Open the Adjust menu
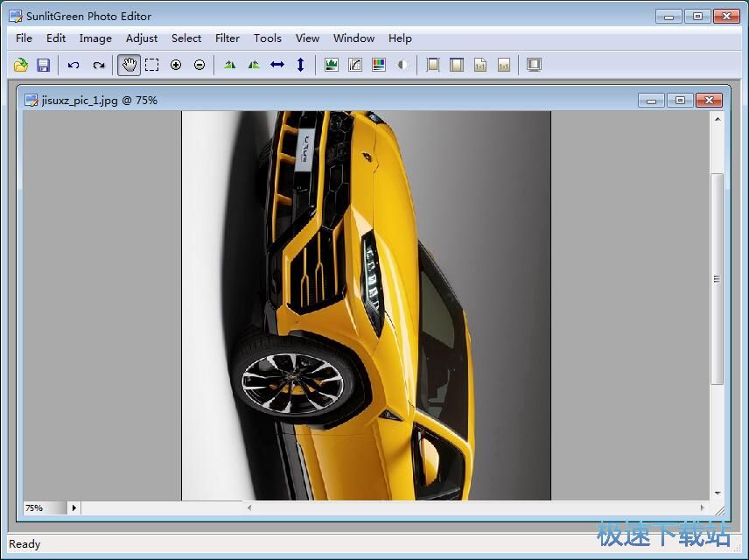Viewport: 749px width, 560px height. tap(142, 38)
